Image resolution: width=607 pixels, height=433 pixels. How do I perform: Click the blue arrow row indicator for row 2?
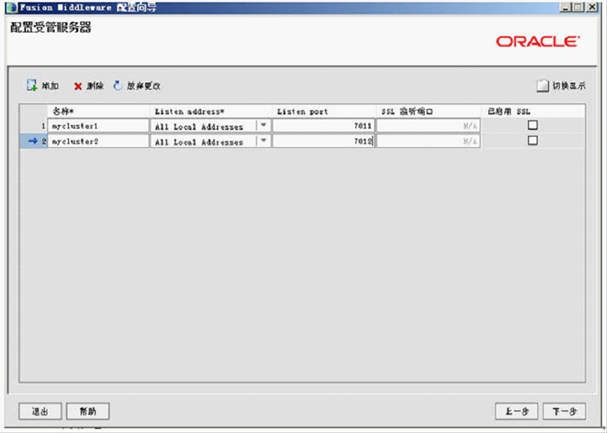pos(33,142)
